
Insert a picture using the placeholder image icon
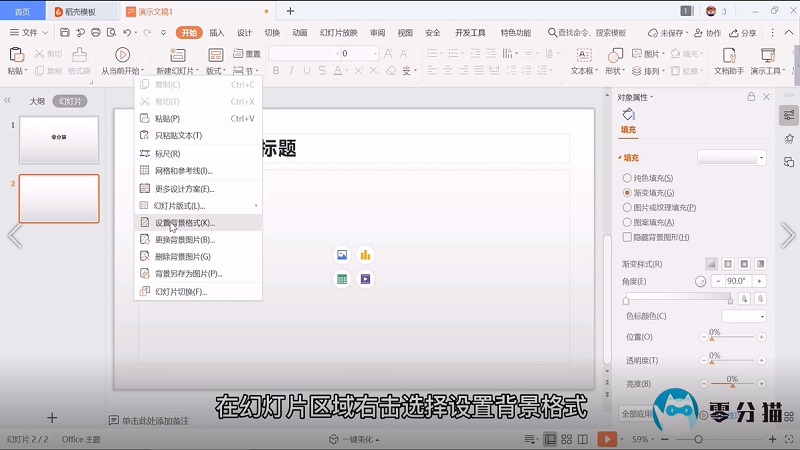(x=342, y=255)
